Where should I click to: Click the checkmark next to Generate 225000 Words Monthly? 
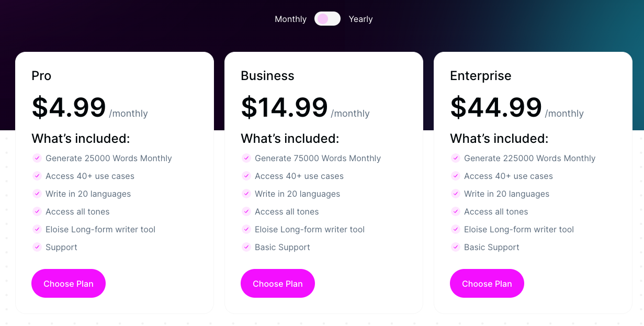[x=456, y=158]
